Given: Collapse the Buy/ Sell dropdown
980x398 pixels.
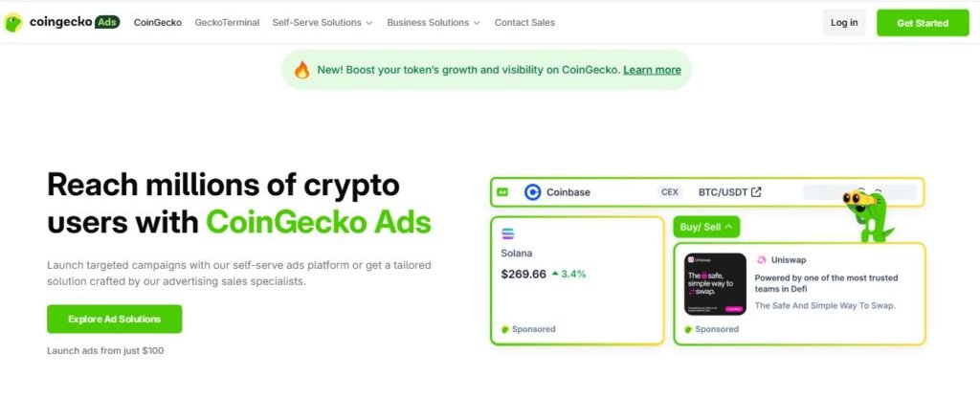Looking at the screenshot, I should (706, 227).
